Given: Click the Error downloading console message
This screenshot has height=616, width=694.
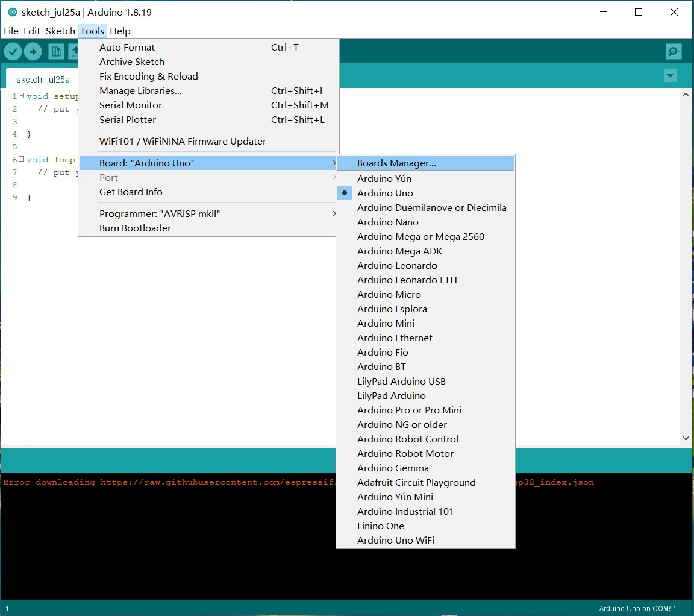Looking at the screenshot, I should coord(298,482).
